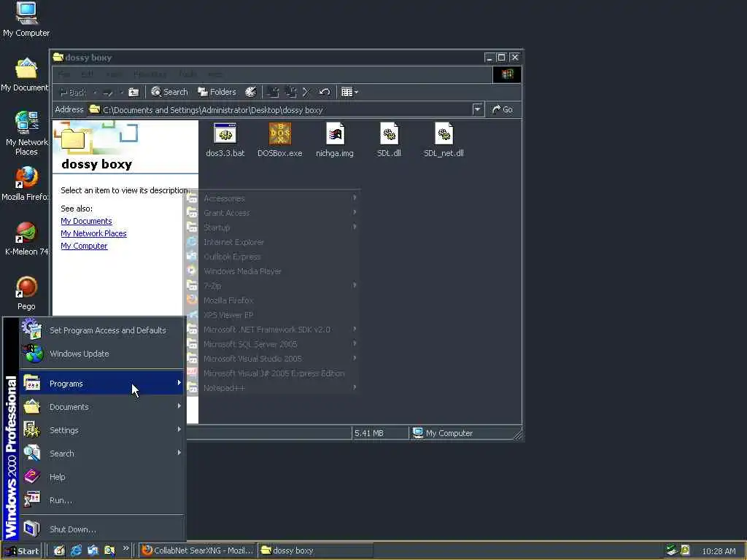Viewport: 747px width, 560px height.
Task: Expand the Settings submenu arrow
Action: 179,429
